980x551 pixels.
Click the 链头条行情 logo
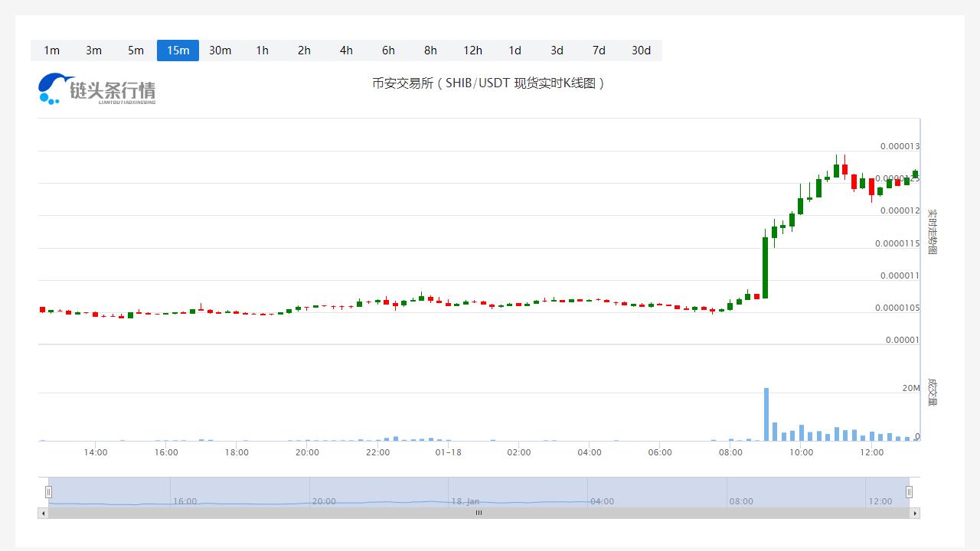click(x=97, y=89)
